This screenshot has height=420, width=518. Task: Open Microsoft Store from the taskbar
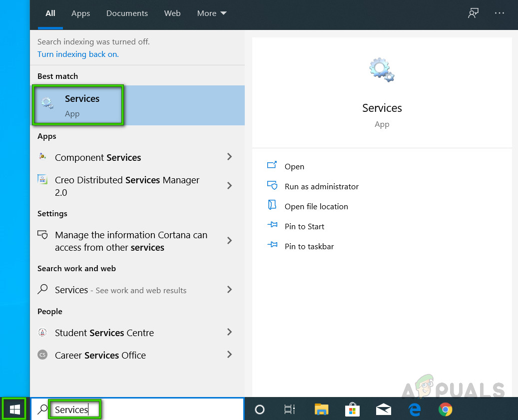pos(352,410)
